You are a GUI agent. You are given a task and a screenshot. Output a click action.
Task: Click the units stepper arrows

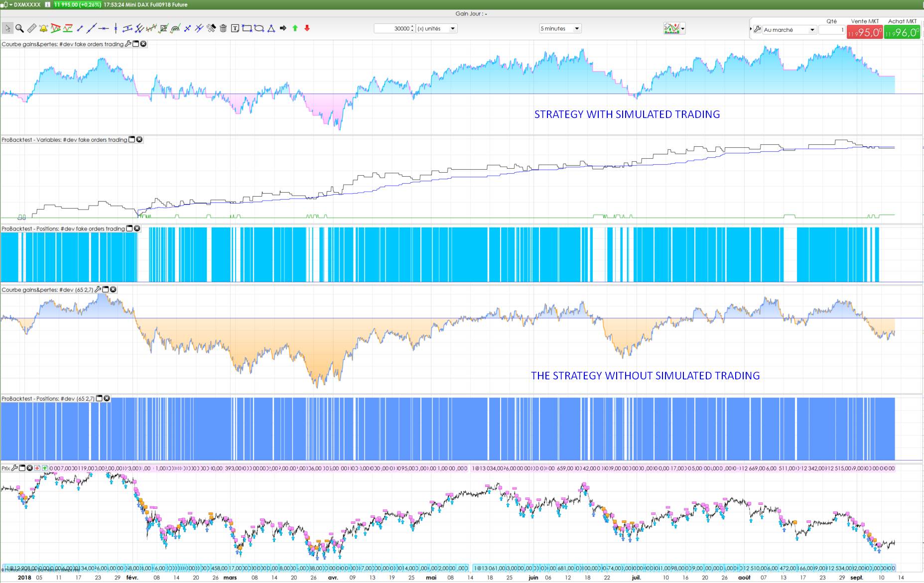(x=413, y=28)
